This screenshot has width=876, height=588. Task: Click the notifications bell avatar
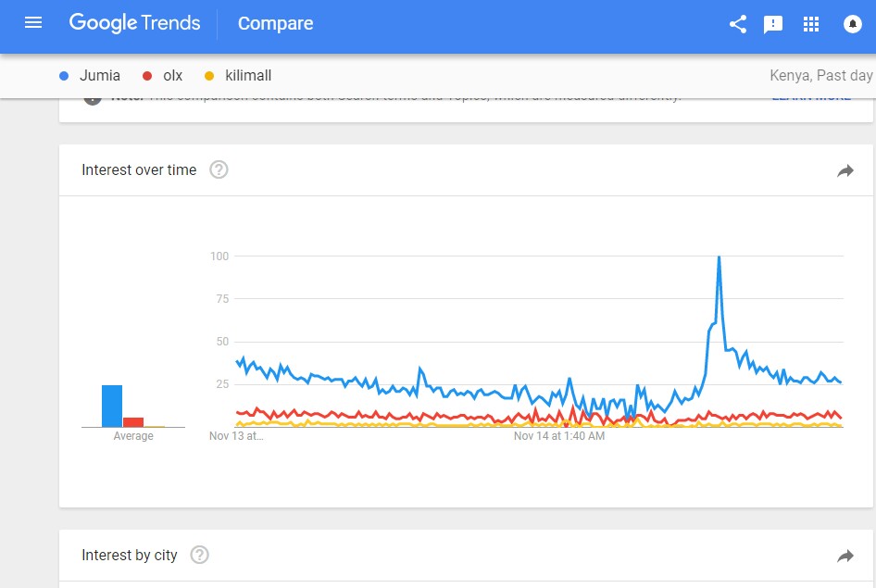pyautogui.click(x=853, y=24)
